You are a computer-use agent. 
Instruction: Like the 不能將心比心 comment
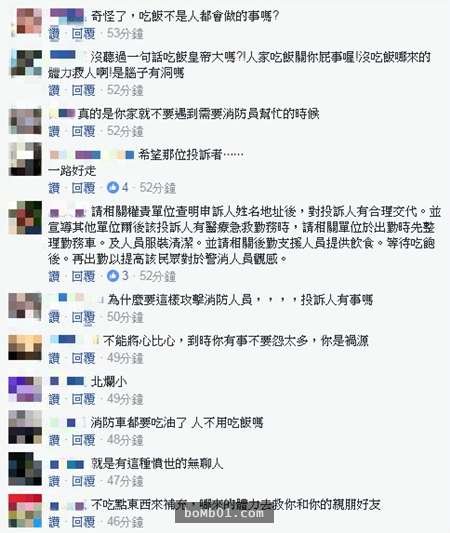[54, 358]
